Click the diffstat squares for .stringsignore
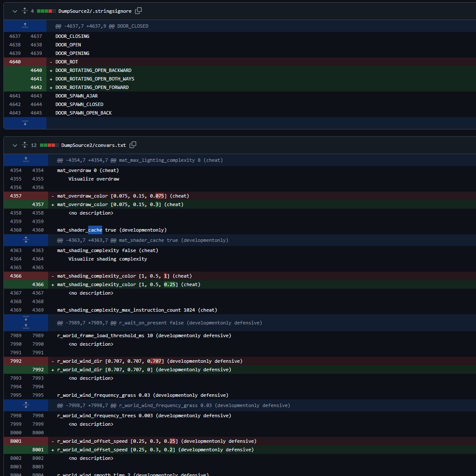 point(46,11)
